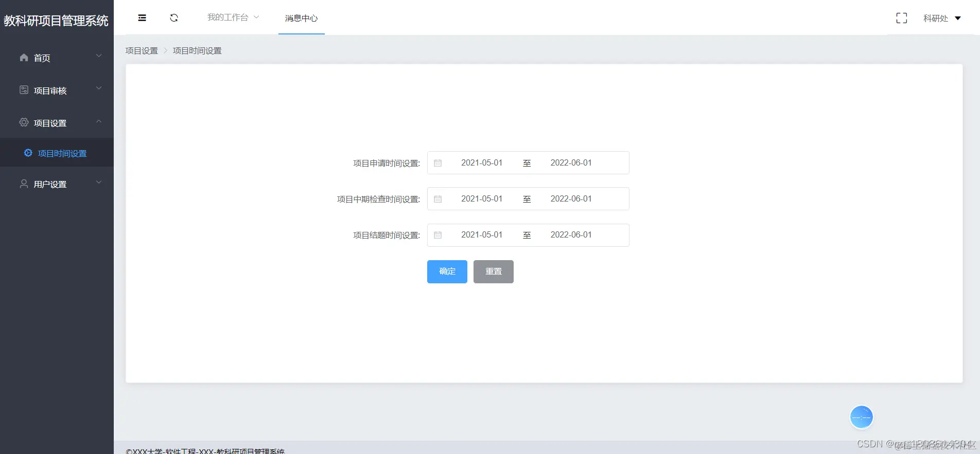Click end date of 项目申请时间设置
The image size is (980, 454).
(x=571, y=162)
